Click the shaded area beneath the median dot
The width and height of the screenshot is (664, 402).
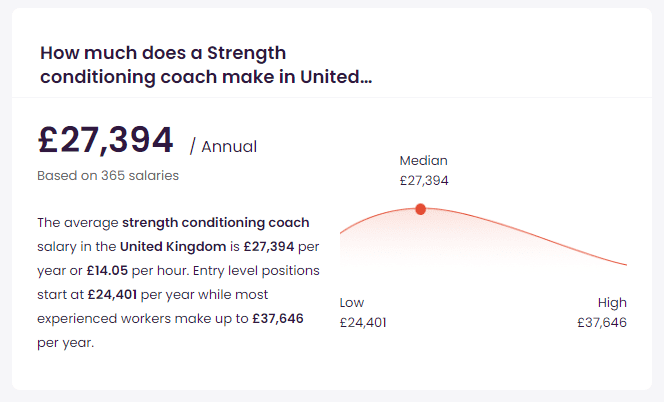[420, 240]
